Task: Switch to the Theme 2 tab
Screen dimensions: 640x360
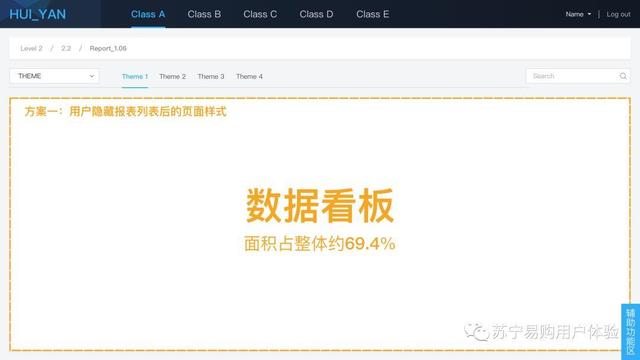Action: [172, 76]
